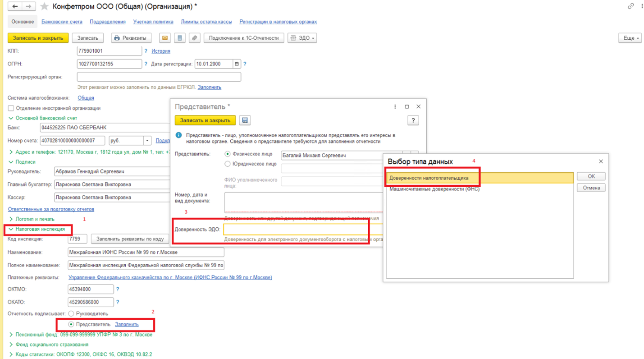Click the Руководитель name field
The width and height of the screenshot is (644, 359).
pos(112,172)
